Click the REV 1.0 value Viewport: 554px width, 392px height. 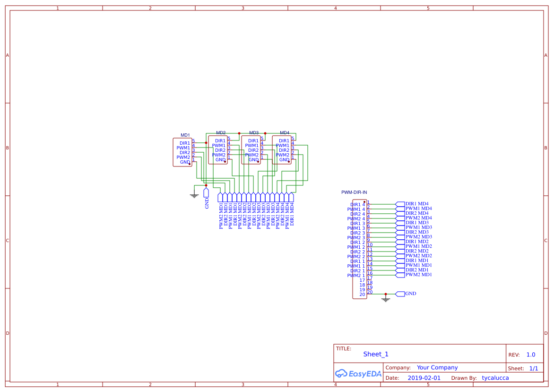click(x=531, y=355)
